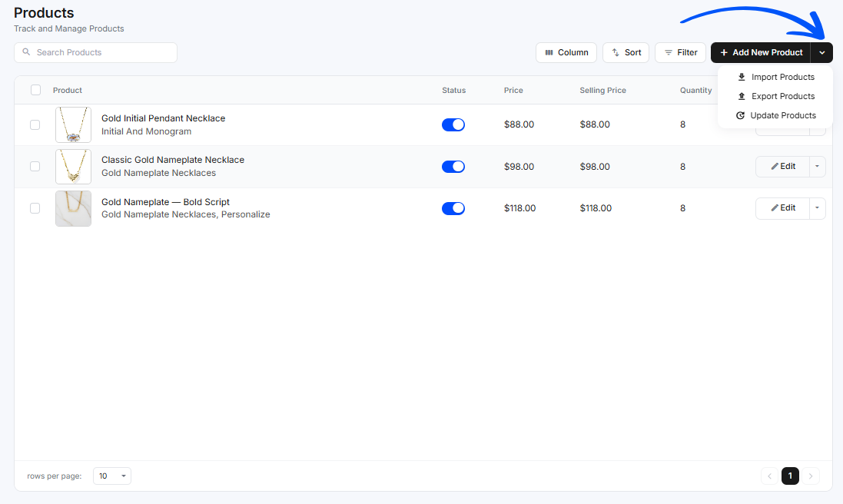
Task: Click the Sort button's arrows icon
Action: click(616, 53)
